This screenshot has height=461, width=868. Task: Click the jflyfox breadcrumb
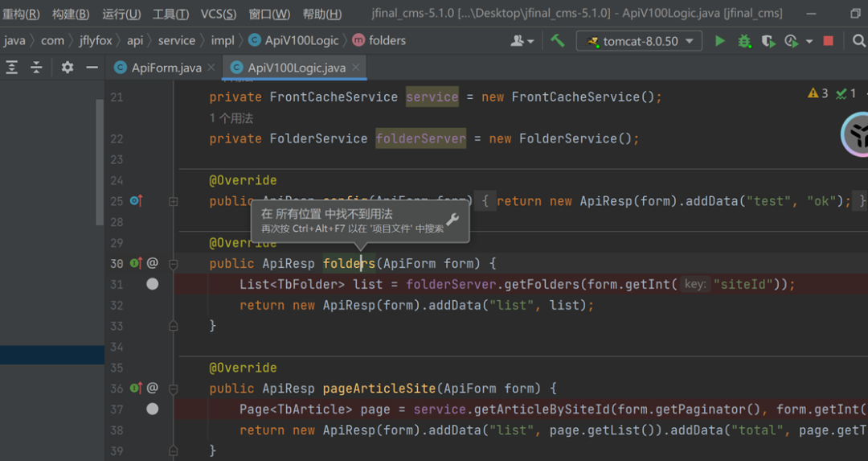95,40
